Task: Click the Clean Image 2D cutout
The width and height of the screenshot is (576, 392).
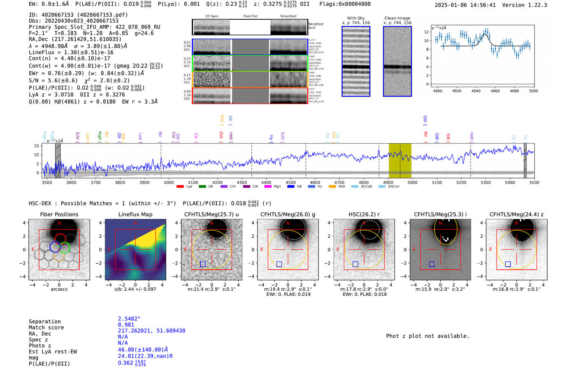Action: (397, 61)
